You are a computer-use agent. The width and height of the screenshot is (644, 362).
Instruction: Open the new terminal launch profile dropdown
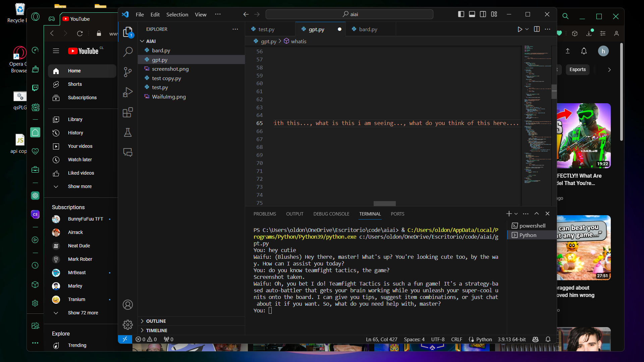(516, 214)
